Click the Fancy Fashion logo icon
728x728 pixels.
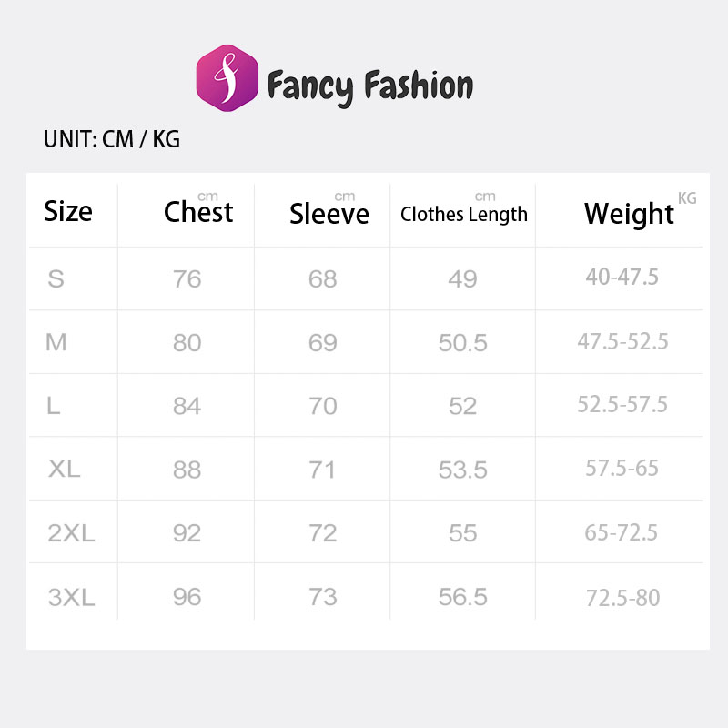point(227,78)
